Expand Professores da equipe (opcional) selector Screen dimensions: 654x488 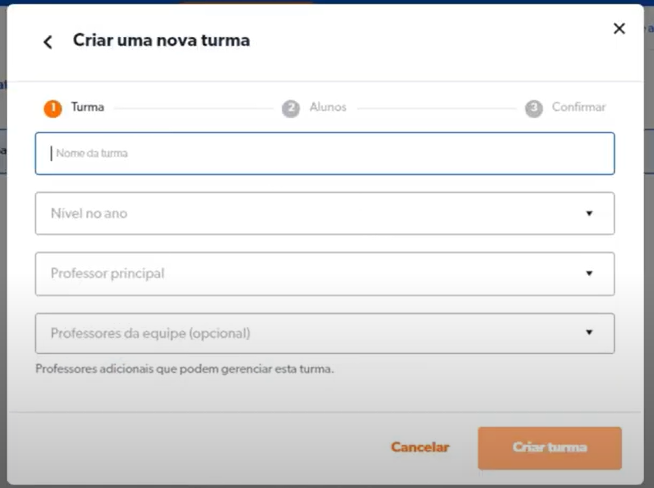point(310,333)
